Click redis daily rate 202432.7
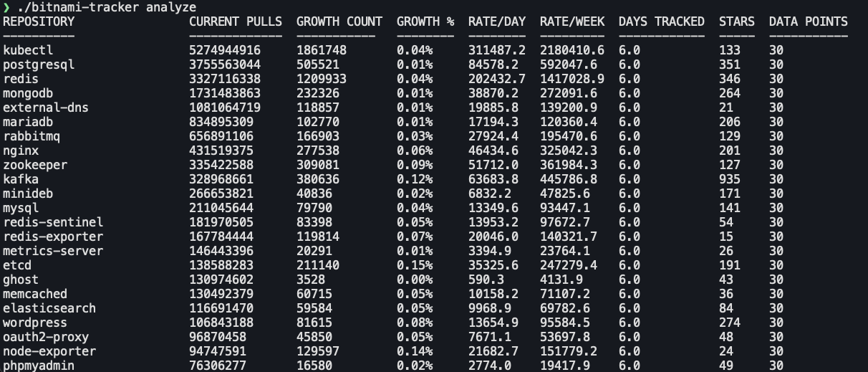The width and height of the screenshot is (868, 372). [x=497, y=79]
